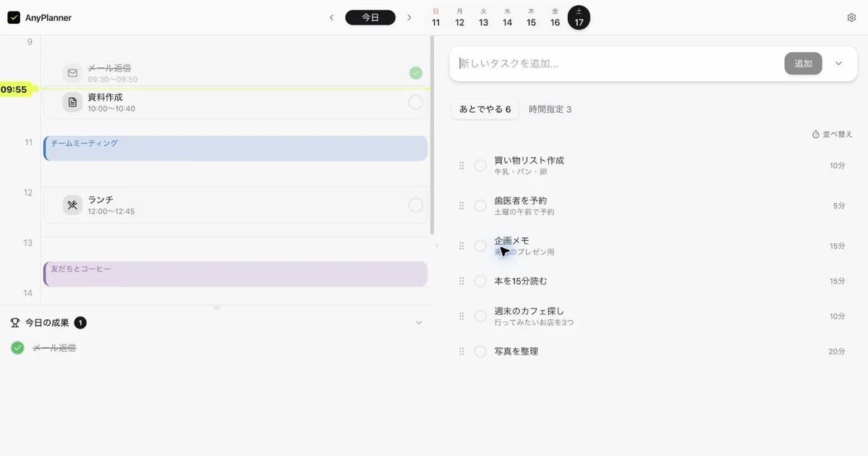
Task: Click the fork-and-knife icon on ランチ card
Action: click(x=72, y=205)
